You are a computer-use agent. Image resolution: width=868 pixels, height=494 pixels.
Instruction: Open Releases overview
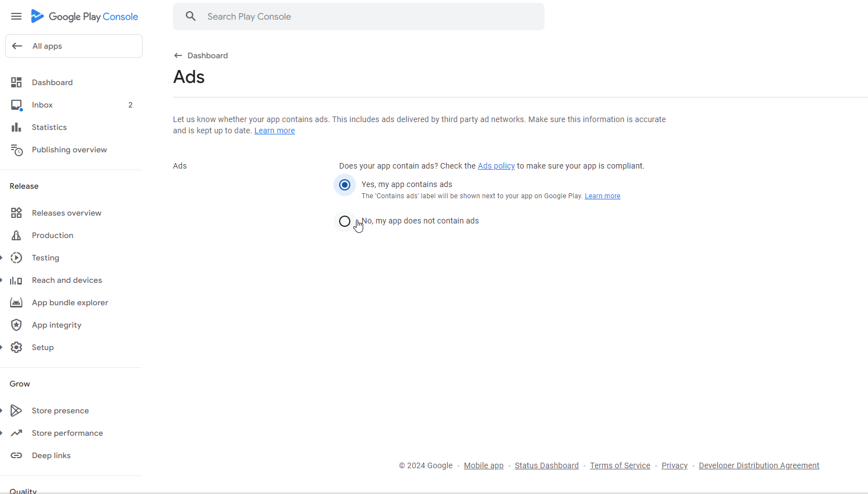coord(67,213)
